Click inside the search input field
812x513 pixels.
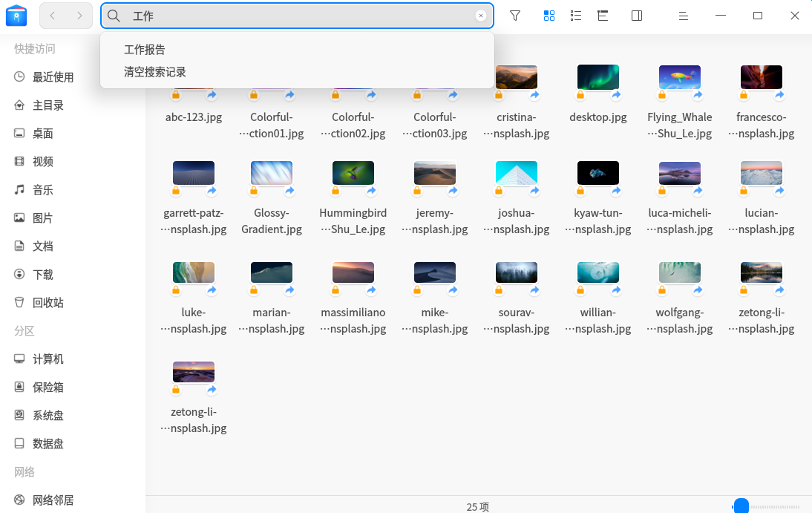click(x=297, y=16)
